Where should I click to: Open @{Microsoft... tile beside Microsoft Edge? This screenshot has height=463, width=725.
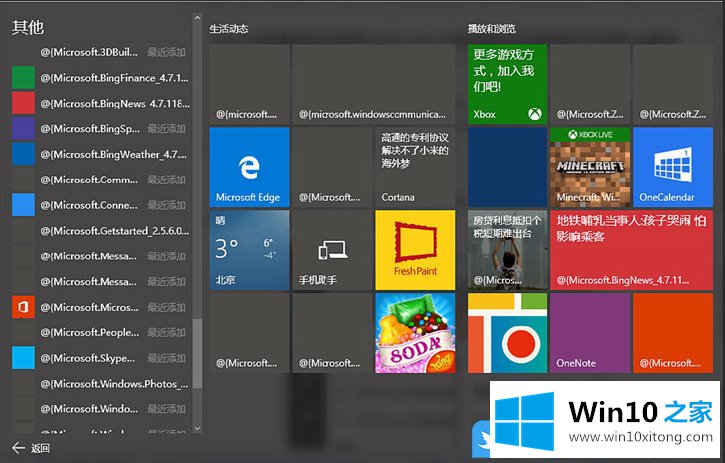click(x=332, y=167)
